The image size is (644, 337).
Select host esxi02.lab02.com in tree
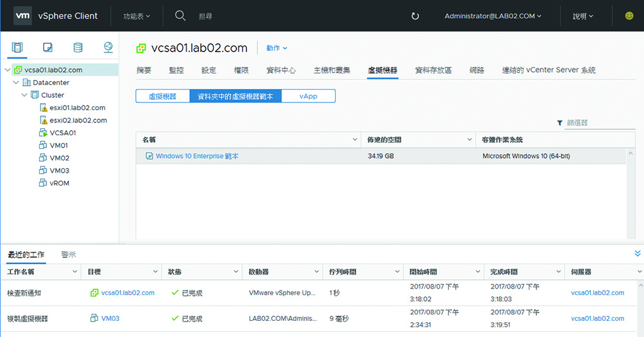[x=79, y=120]
